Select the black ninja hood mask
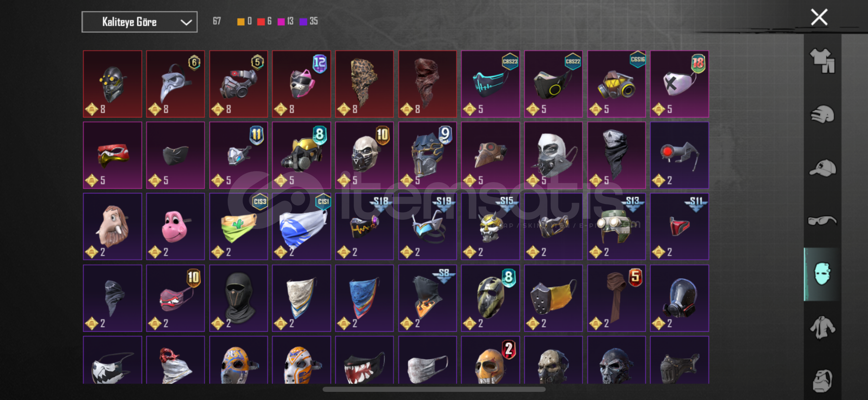This screenshot has width=868, height=400. coord(238,298)
